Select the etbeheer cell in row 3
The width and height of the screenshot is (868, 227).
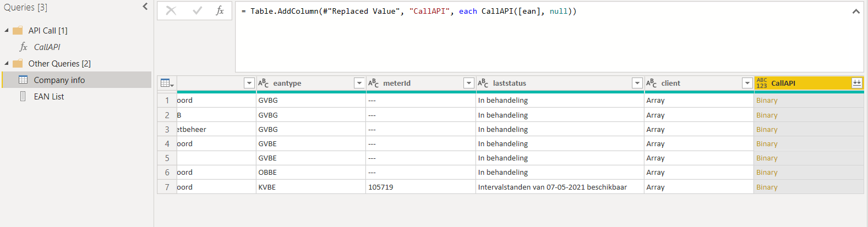pos(216,130)
